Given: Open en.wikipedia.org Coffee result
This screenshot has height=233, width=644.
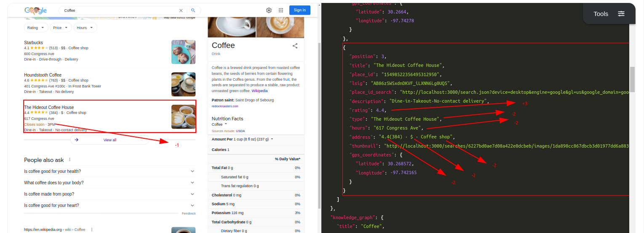Looking at the screenshot, I should coord(54,230).
